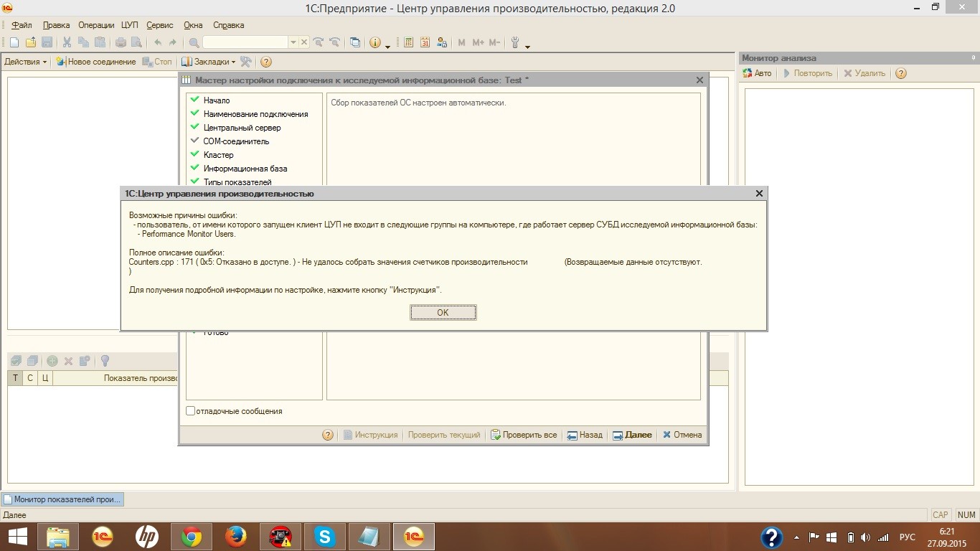980x551 pixels.
Task: Open the search field dropdown arrow
Action: point(293,42)
